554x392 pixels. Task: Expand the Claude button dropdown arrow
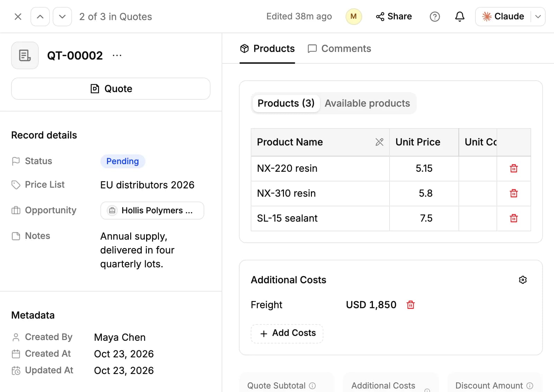[x=538, y=17]
